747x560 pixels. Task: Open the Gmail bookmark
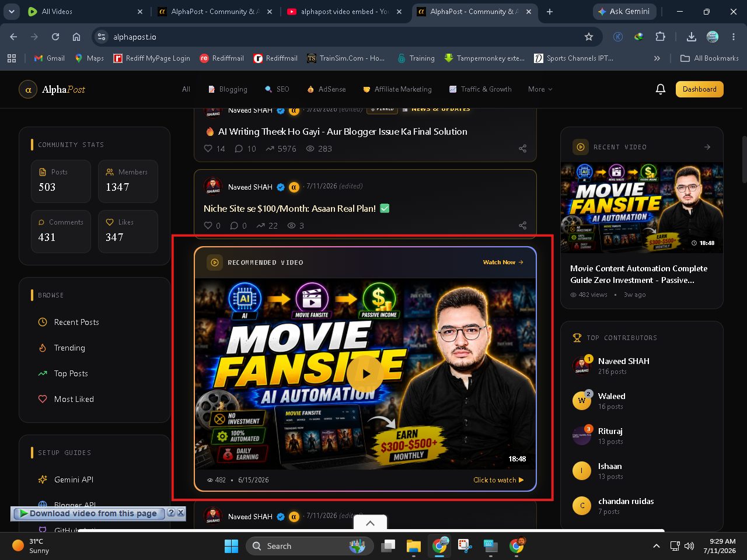point(50,58)
